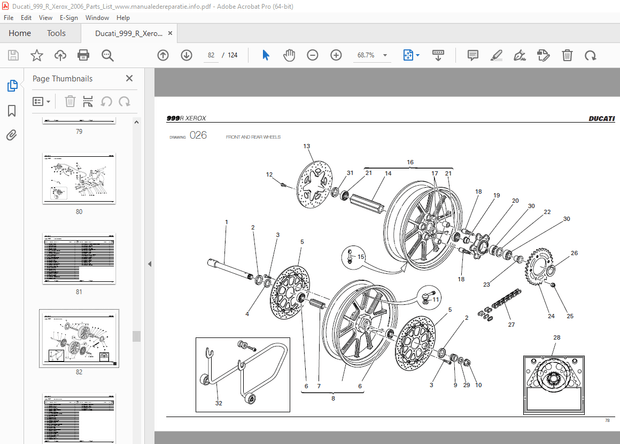This screenshot has height=444, width=620.
Task: Select the highlight text pen tool
Action: coord(496,55)
